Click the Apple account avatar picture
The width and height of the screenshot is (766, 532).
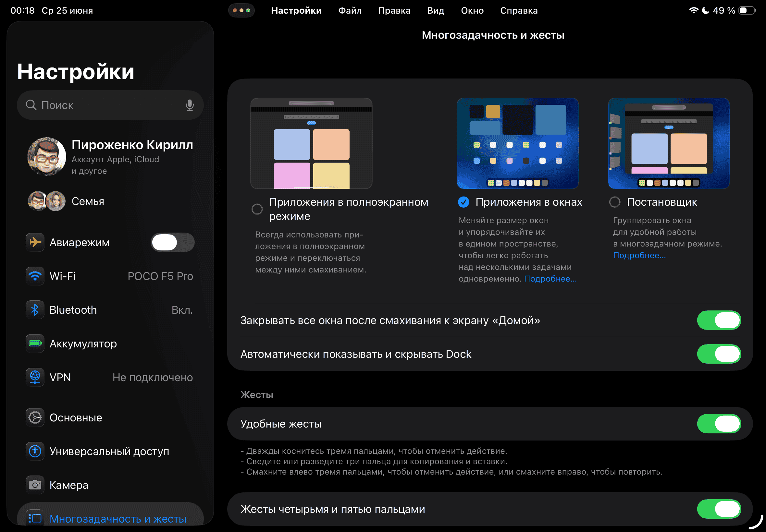pyautogui.click(x=47, y=157)
